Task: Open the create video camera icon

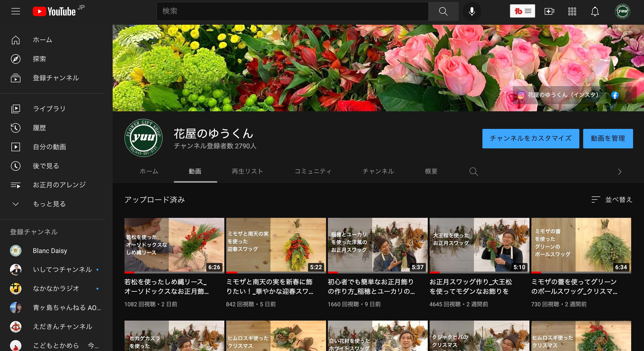Action: coord(549,11)
